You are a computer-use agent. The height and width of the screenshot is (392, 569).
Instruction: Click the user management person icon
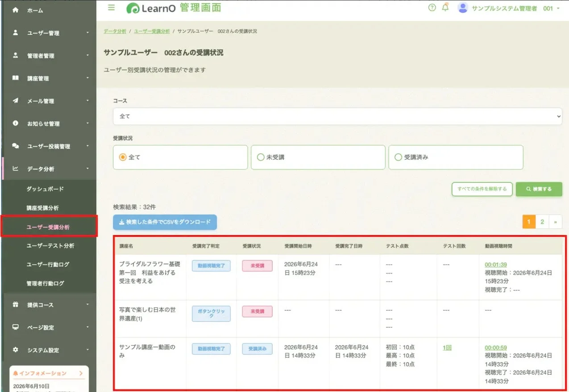tap(16, 33)
